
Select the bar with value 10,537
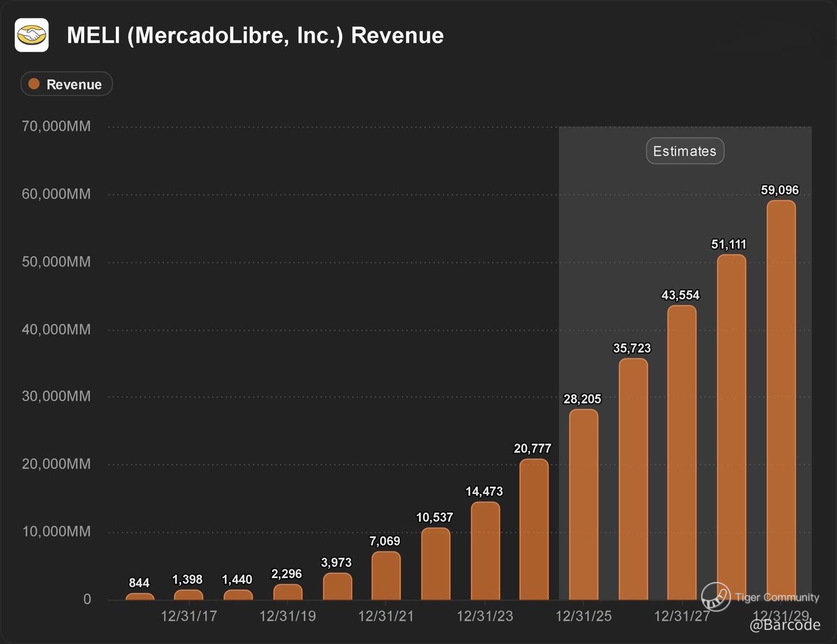[x=436, y=564]
